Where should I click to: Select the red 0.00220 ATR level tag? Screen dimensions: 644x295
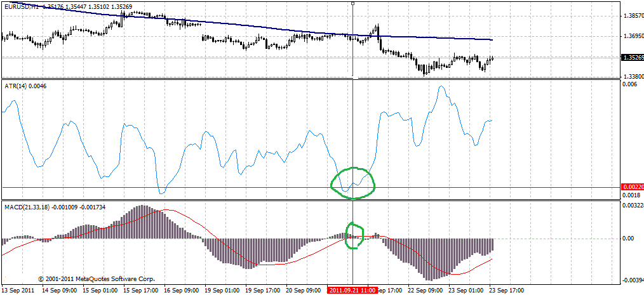coord(633,188)
